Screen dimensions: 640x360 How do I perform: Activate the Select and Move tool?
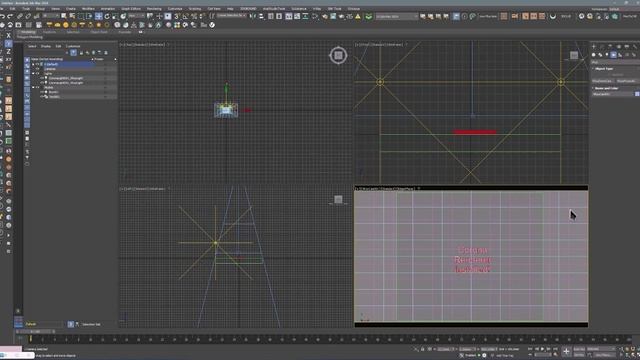click(x=98, y=16)
